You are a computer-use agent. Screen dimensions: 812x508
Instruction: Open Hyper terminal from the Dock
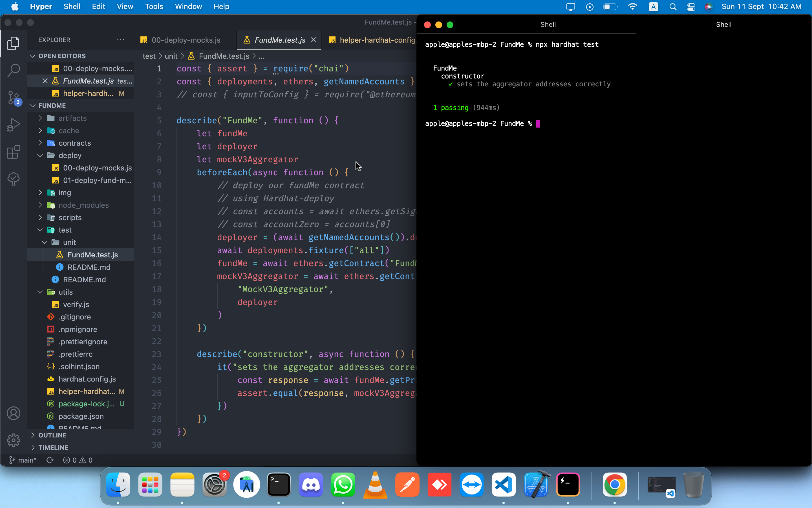click(x=568, y=485)
